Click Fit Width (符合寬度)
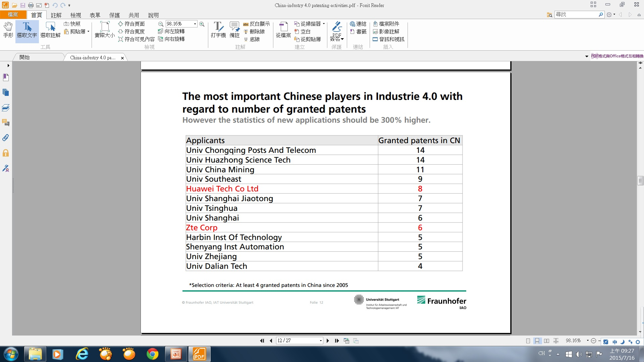This screenshot has width=644, height=362. [131, 32]
